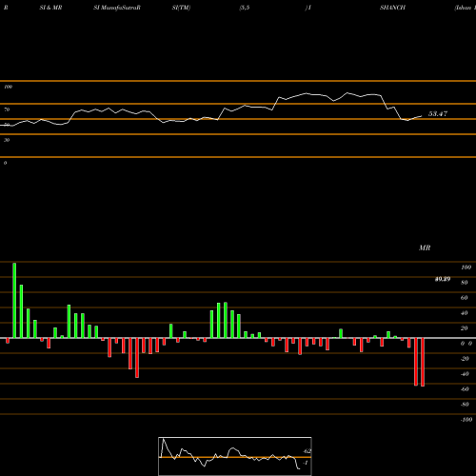
Task: Click the MR axis label '20'
Action: [x=464, y=328]
